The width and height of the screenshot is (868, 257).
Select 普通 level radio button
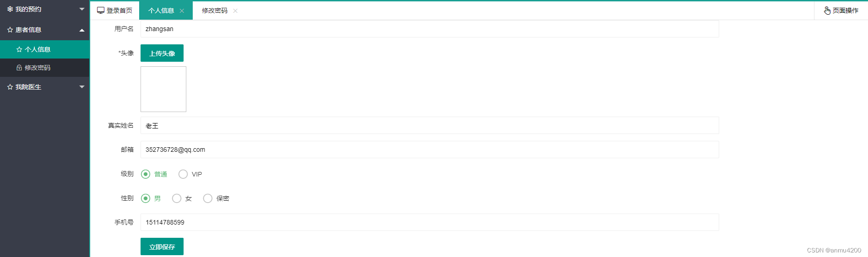pos(146,174)
